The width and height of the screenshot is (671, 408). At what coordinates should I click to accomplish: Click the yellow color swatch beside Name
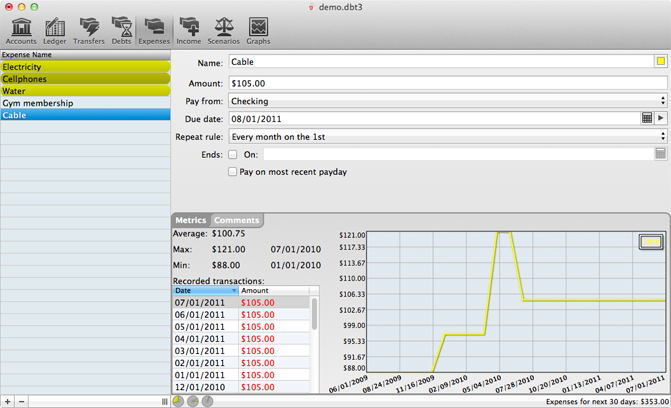pos(661,62)
